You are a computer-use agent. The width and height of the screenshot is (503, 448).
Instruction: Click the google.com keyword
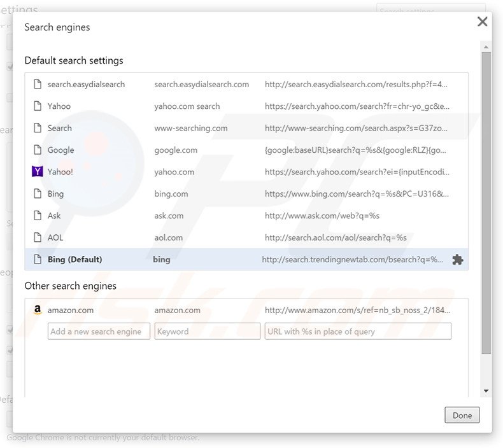(176, 150)
